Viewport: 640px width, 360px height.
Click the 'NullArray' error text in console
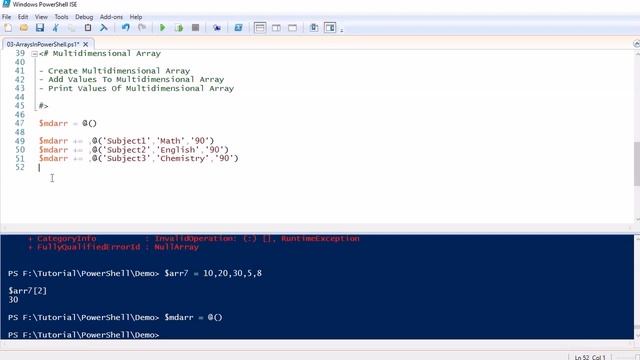click(x=176, y=247)
